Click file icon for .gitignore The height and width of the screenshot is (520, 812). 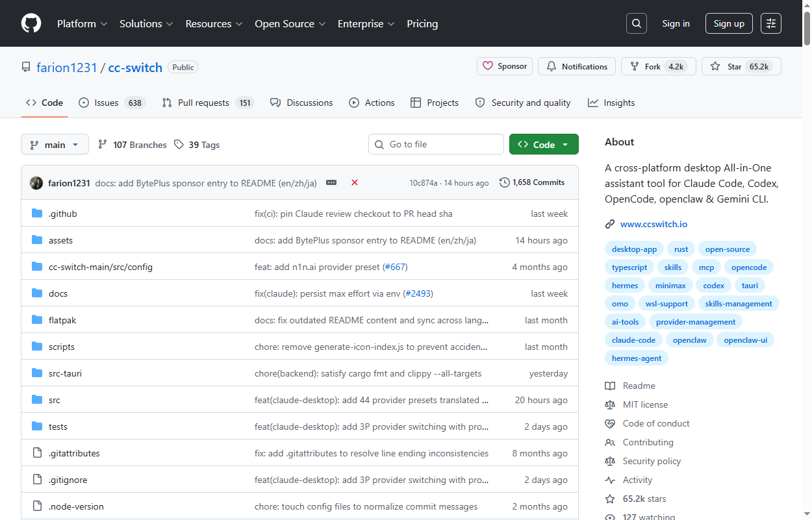[37, 480]
